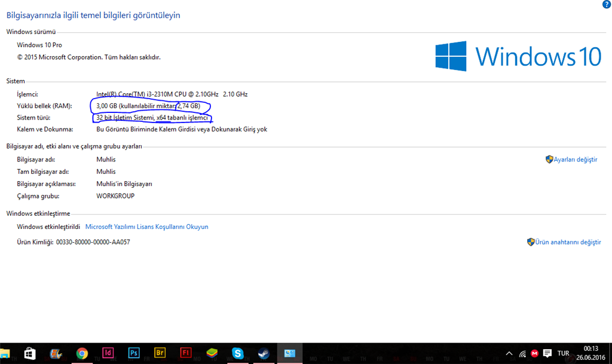Image resolution: width=612 pixels, height=364 pixels.
Task: Open Adobe Flash from the taskbar
Action: (x=185, y=353)
